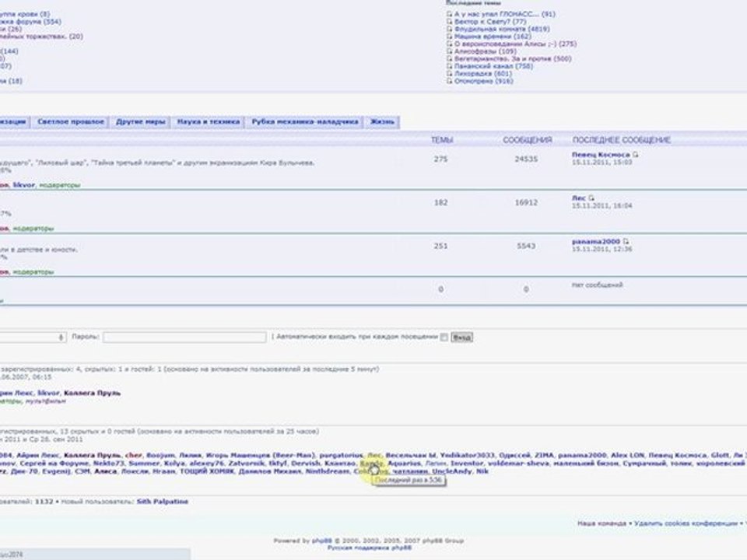Open topic 'Вегетарианство. За и против (500)'
Viewport: 747px width, 560px height.
tap(513, 59)
